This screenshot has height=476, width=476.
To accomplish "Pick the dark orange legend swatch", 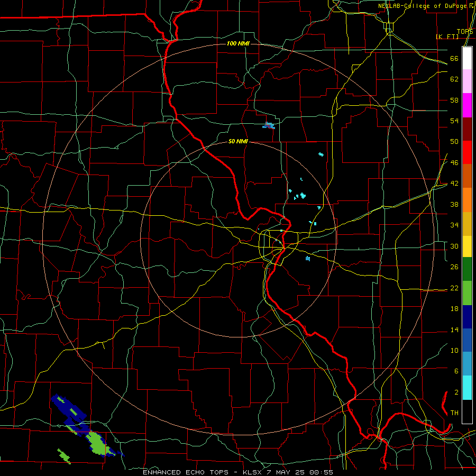I will coord(467,176).
